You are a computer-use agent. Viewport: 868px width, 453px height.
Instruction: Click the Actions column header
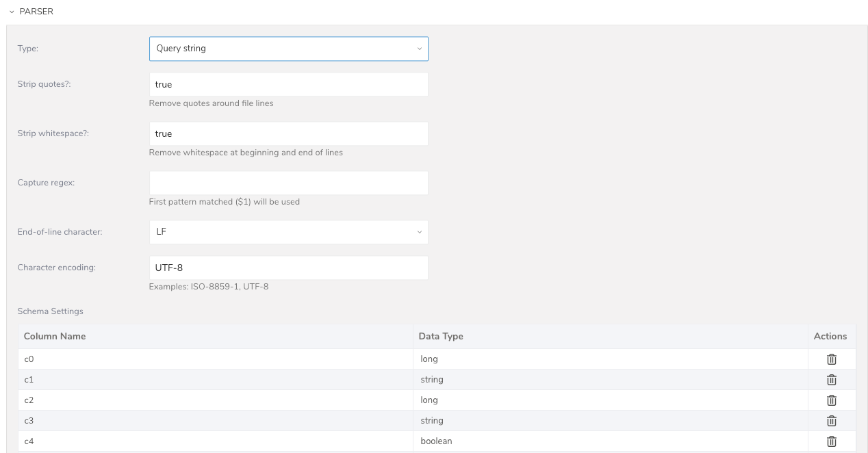click(830, 336)
